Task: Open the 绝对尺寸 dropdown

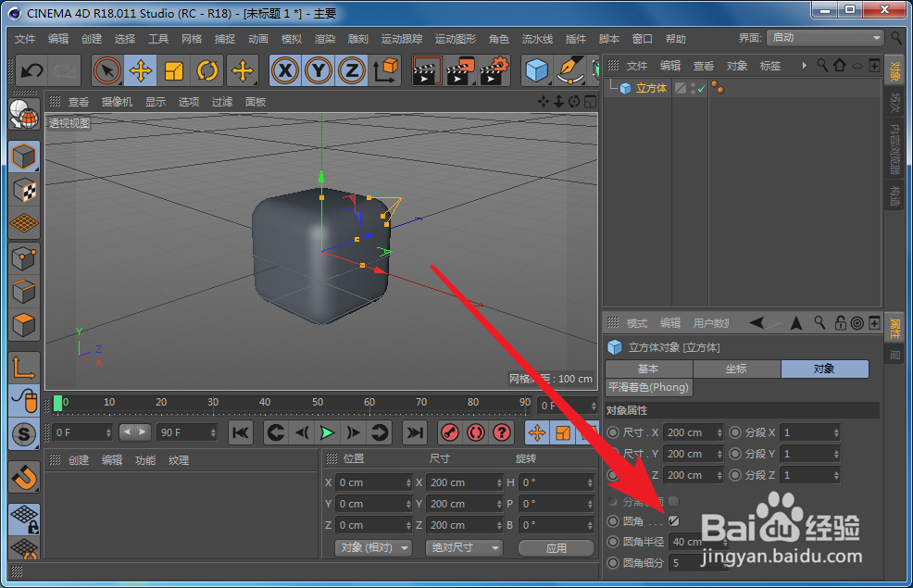Action: click(x=464, y=548)
